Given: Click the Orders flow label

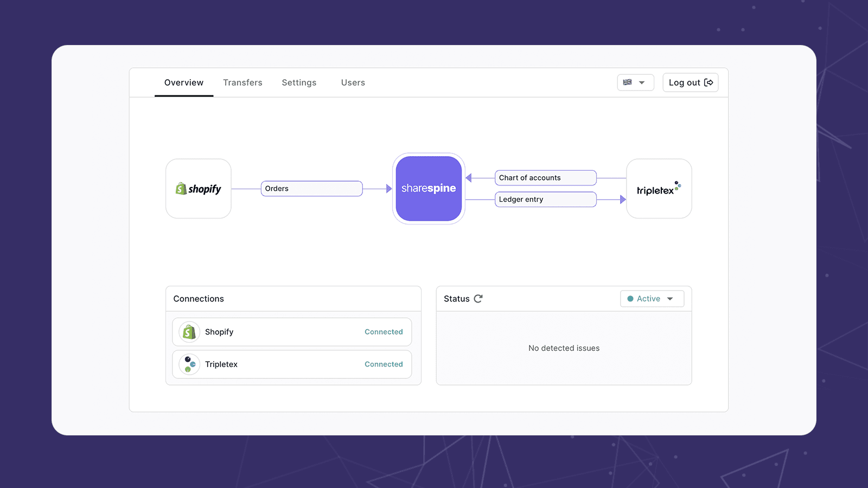Looking at the screenshot, I should [x=311, y=189].
